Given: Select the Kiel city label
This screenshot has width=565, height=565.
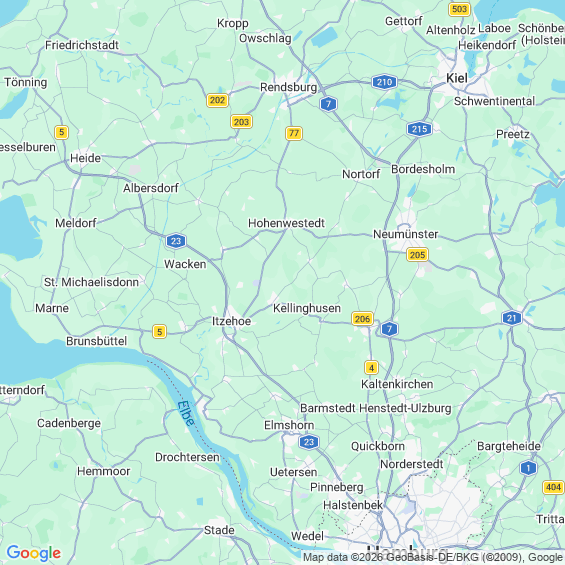Looking at the screenshot, I should tap(457, 78).
